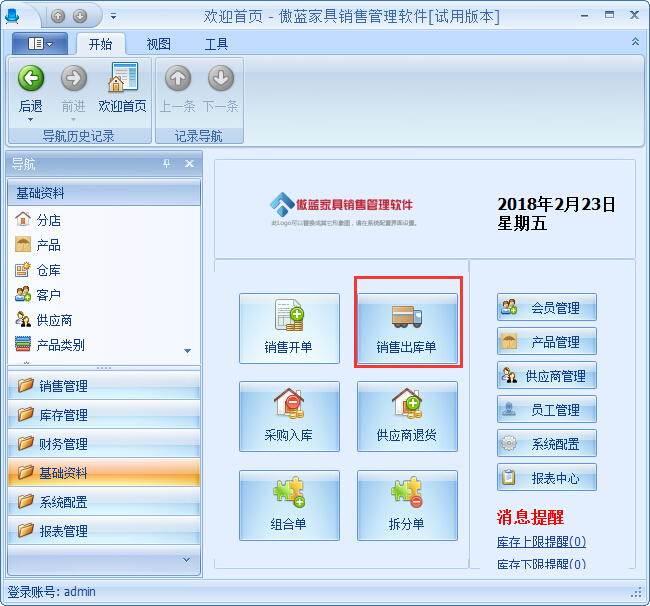Viewport: 650px width, 606px height.
Task: Open Supplier Return (供应商退货) tile
Action: 407,416
